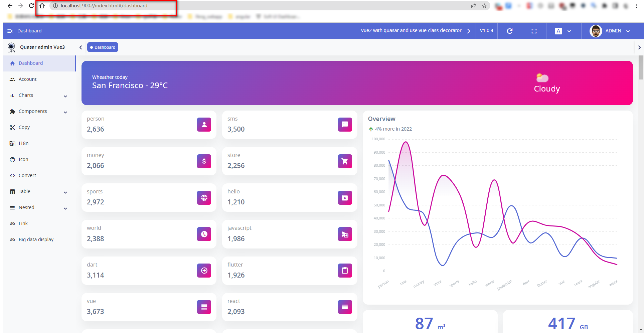644x333 pixels.
Task: Click the person card icon
Action: coord(204,125)
